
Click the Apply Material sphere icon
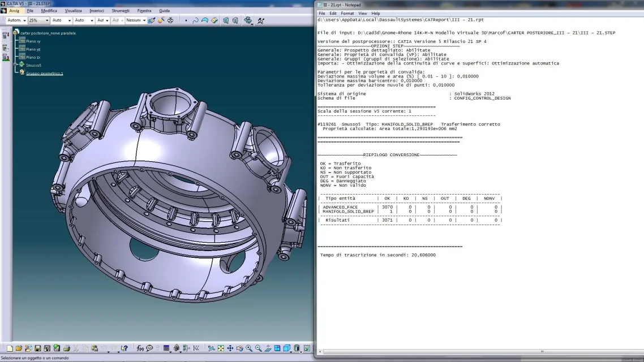[161, 20]
